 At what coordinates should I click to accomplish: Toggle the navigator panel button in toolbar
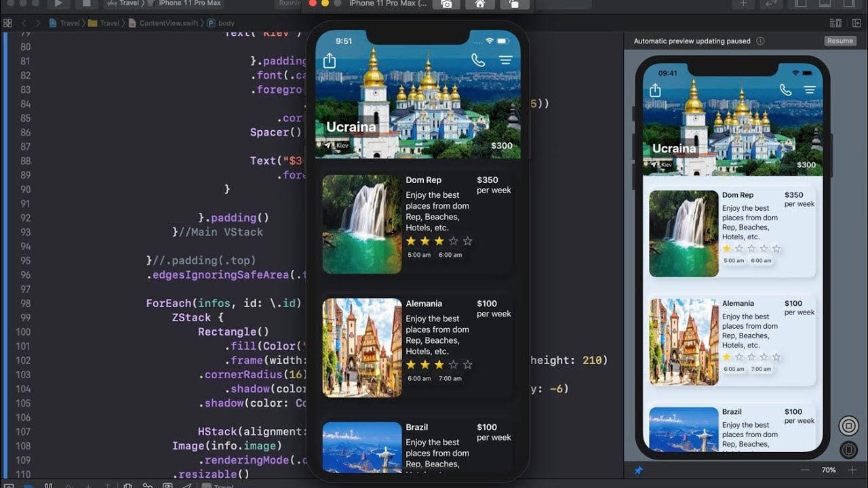coord(802,3)
